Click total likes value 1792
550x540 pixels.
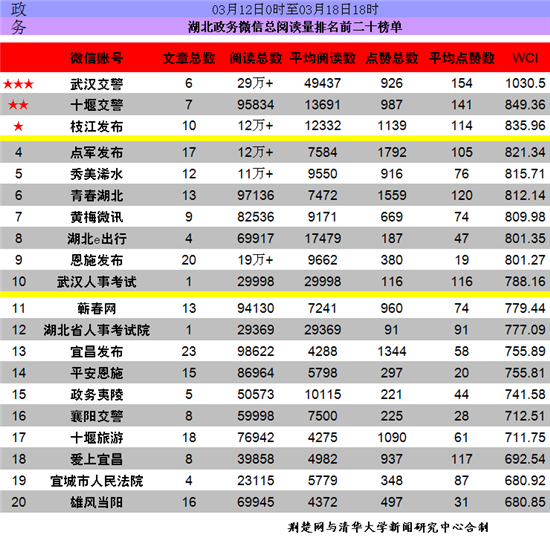pyautogui.click(x=392, y=152)
